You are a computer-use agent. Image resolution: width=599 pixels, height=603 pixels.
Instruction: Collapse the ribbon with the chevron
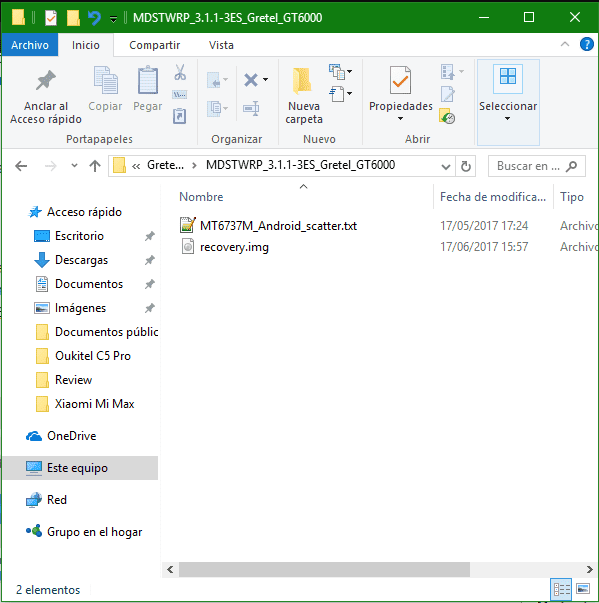tap(565, 44)
